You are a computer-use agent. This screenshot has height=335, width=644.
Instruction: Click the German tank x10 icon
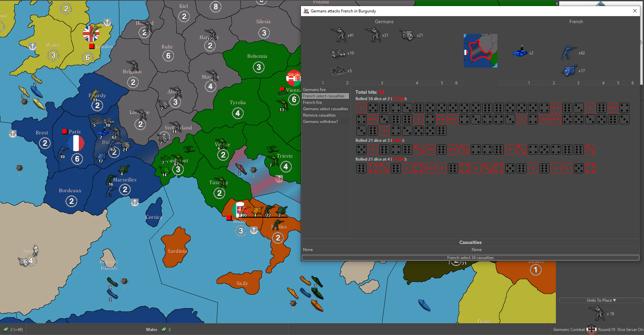tap(338, 53)
